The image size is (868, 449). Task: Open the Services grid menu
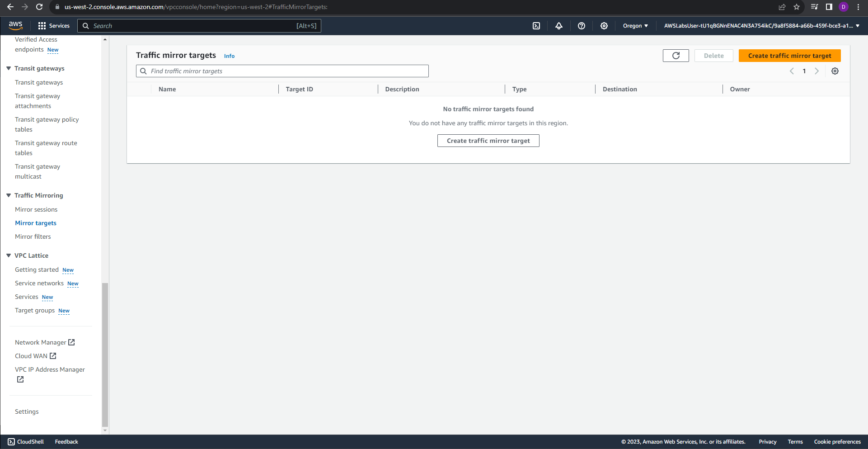pyautogui.click(x=54, y=26)
